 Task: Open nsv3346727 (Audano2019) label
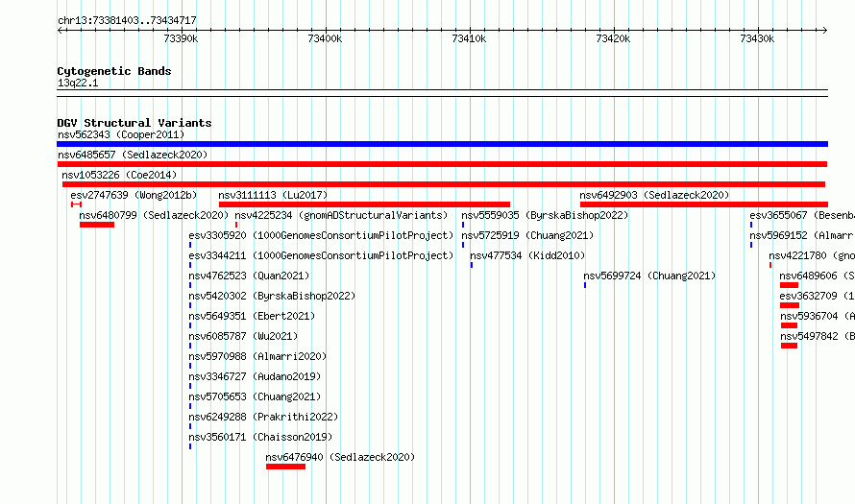(x=255, y=376)
